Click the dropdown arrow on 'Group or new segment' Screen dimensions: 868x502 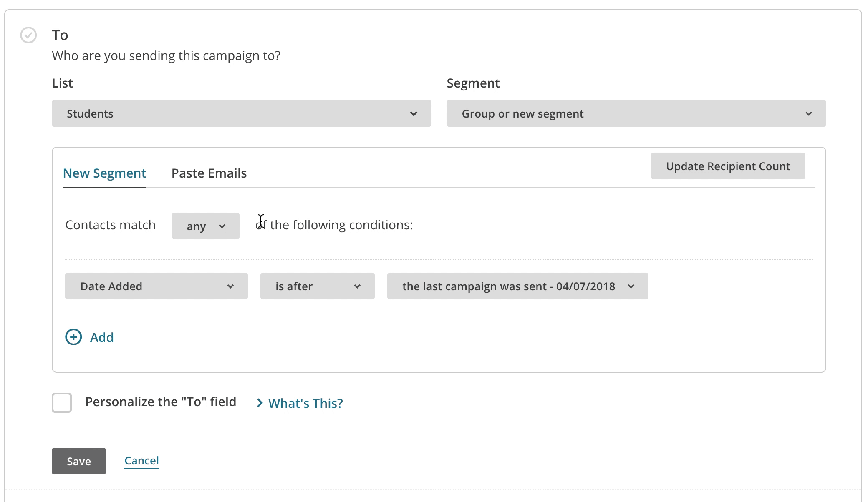[x=810, y=113]
